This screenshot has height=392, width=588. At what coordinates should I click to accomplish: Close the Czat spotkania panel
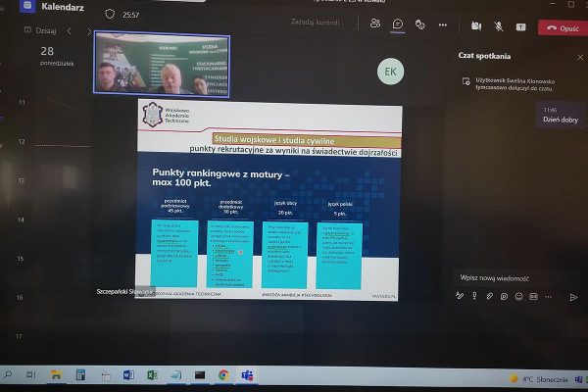[578, 56]
